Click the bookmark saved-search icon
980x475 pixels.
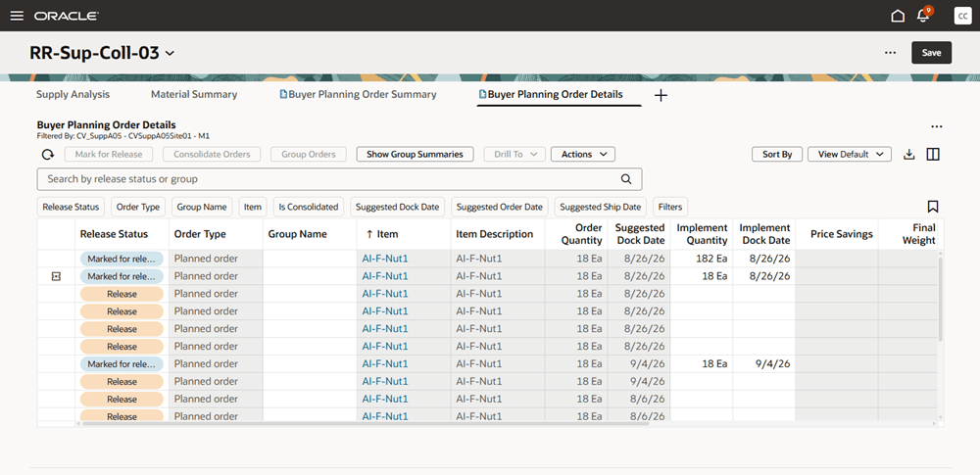pos(933,207)
